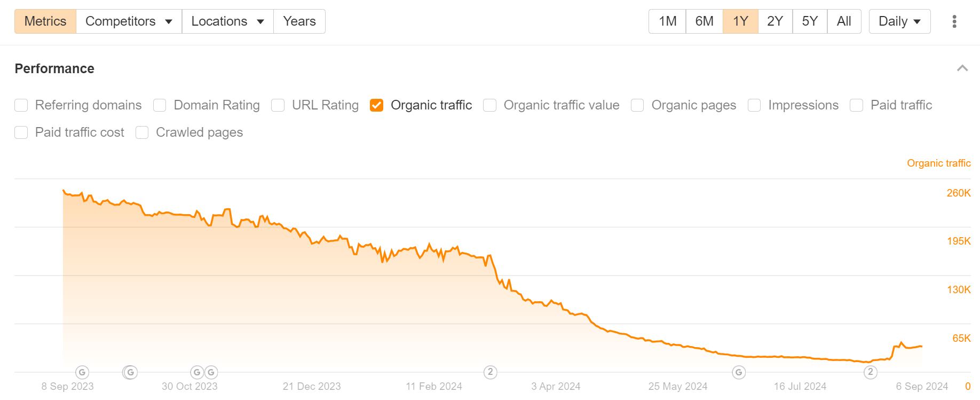The image size is (980, 400).
Task: Collapse the Performance section chevron
Action: pyautogui.click(x=962, y=68)
